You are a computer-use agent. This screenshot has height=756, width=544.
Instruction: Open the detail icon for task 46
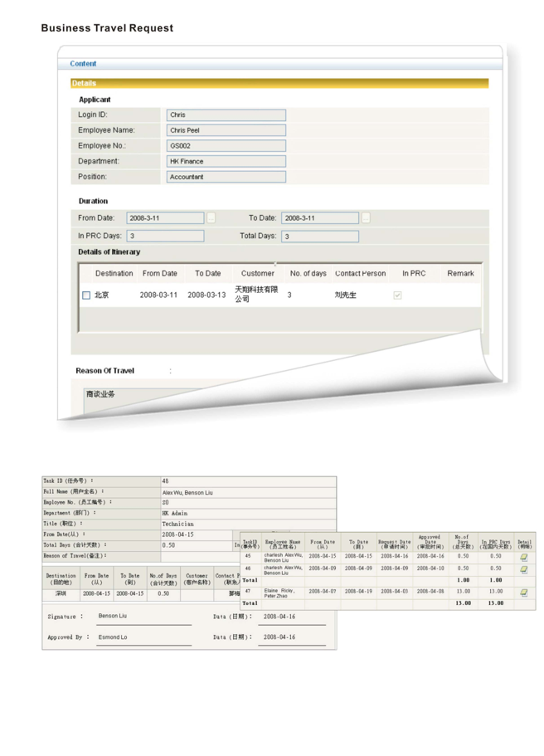[x=524, y=570]
